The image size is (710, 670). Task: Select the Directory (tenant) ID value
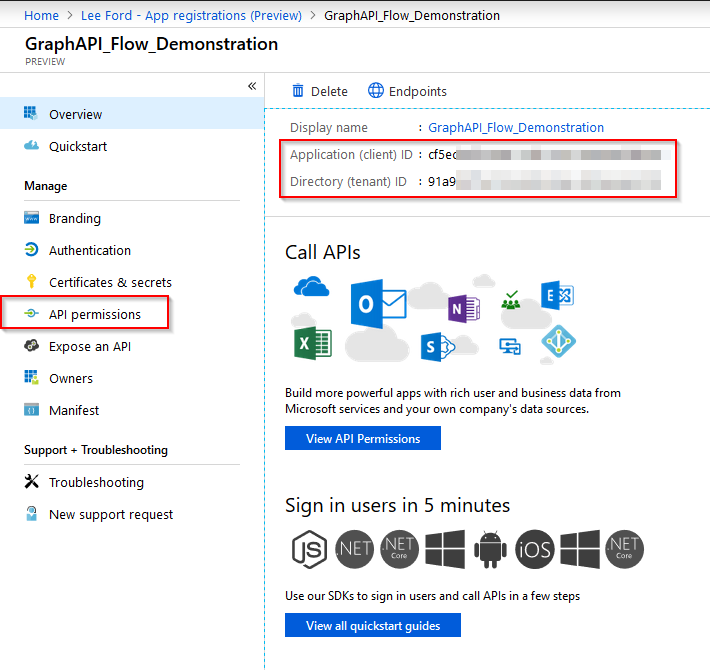544,182
